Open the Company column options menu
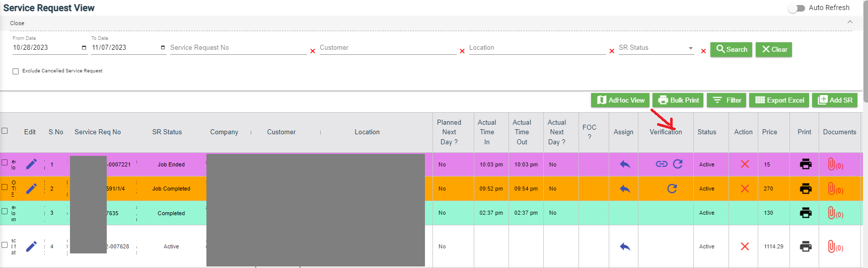The width and height of the screenshot is (868, 268). 251,132
